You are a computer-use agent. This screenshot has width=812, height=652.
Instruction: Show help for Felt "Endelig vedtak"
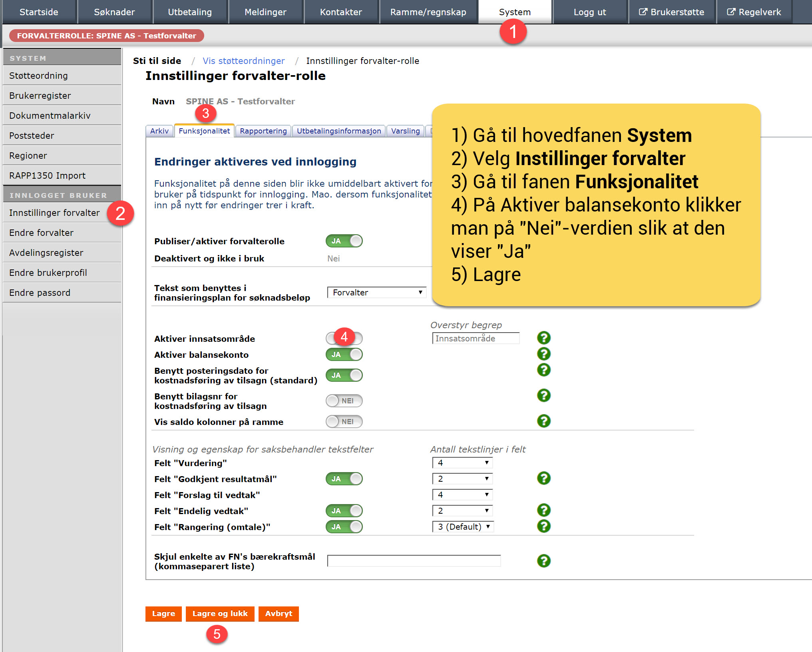click(x=543, y=510)
